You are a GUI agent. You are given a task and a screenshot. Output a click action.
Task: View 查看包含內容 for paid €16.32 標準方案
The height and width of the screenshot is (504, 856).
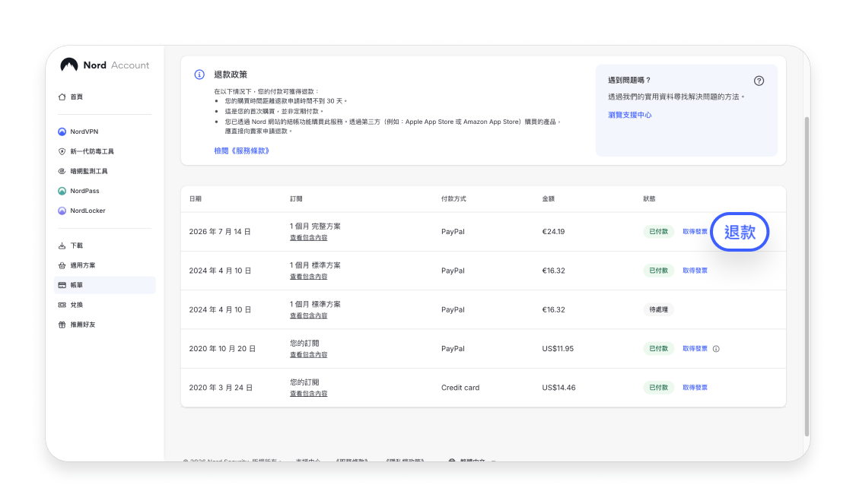308,277
